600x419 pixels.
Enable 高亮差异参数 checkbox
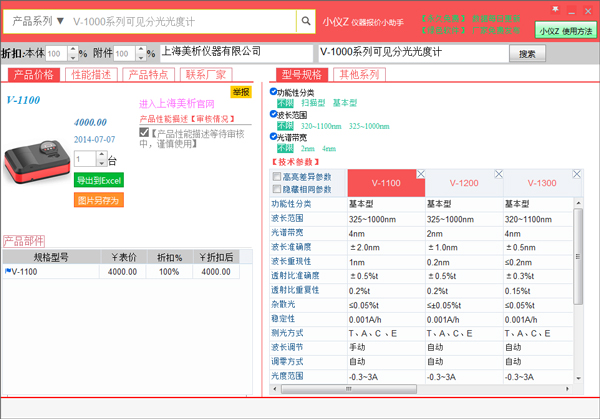coord(278,177)
